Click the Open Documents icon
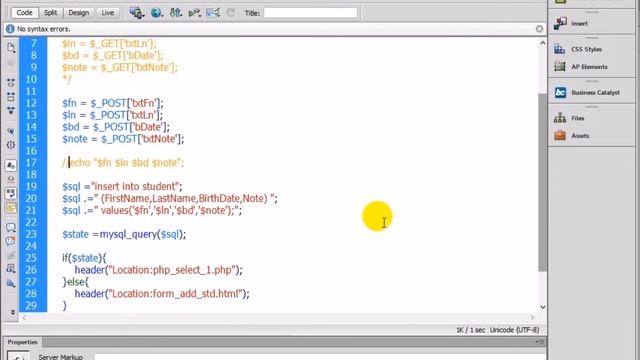 (x=11, y=48)
